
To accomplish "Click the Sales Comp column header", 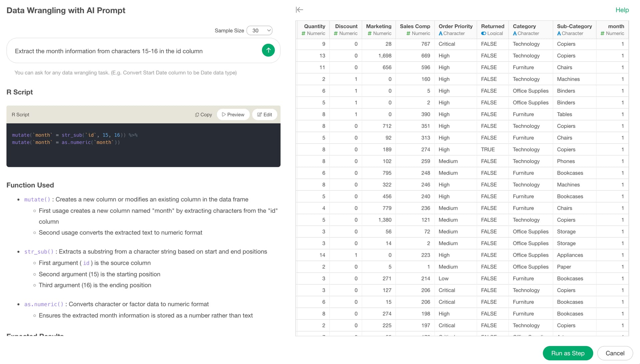I will pyautogui.click(x=415, y=26).
